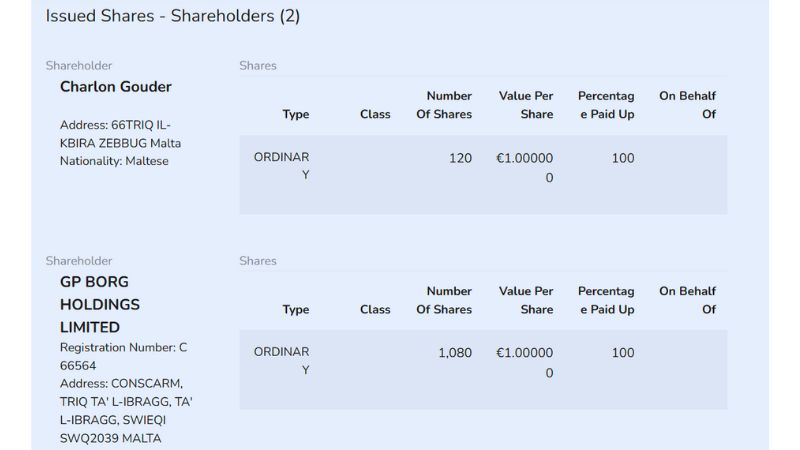The height and width of the screenshot is (450, 800).
Task: Click On Behalf Of header in GP Borg's table
Action: (688, 300)
